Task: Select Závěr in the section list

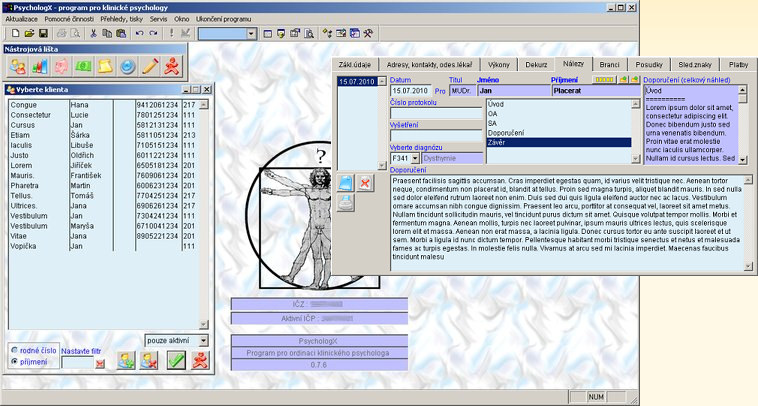Action: [x=558, y=143]
